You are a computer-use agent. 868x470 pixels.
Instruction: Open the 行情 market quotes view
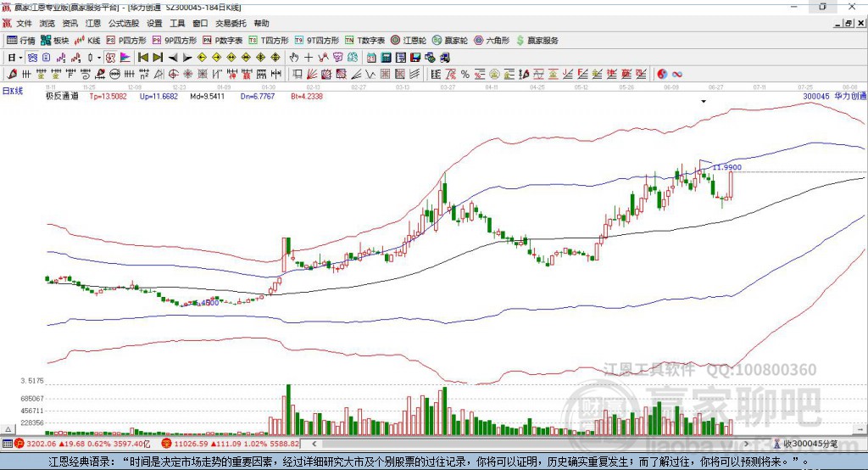click(x=20, y=41)
